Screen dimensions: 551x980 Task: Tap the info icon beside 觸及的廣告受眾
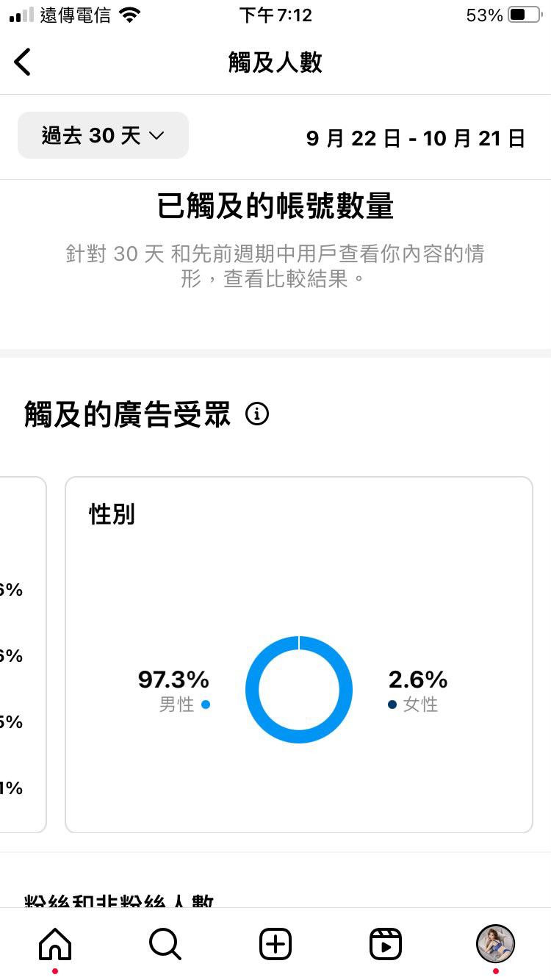257,414
